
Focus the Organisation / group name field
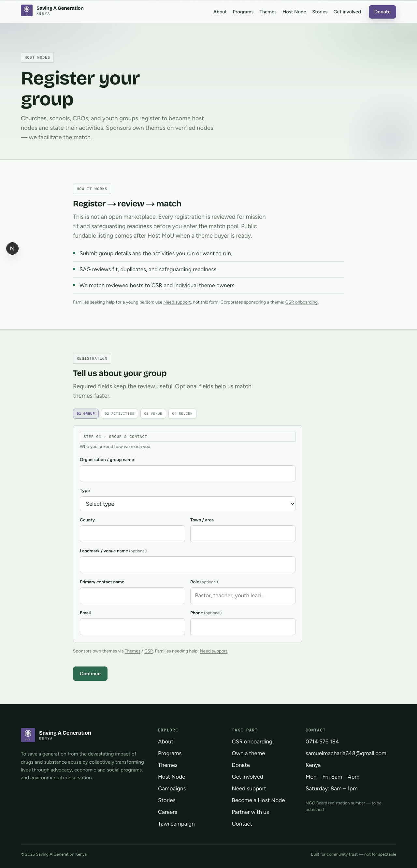pos(187,473)
